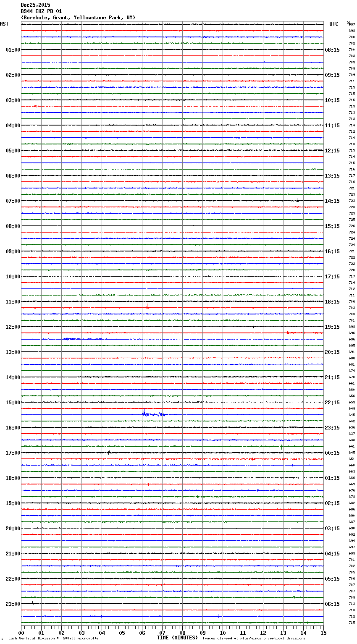Pick the 10:00 MST hour label

[x=13, y=277]
